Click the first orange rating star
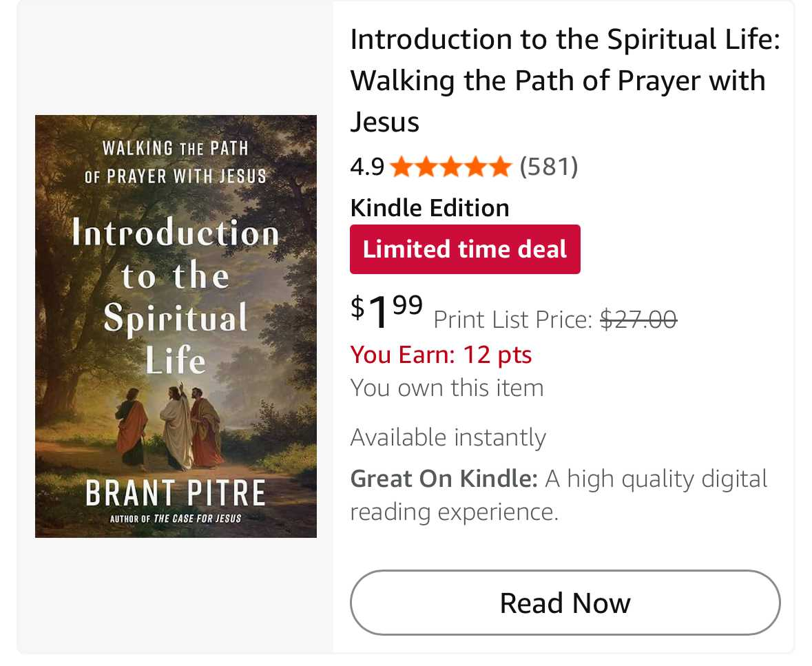The image size is (812, 666). 402,167
